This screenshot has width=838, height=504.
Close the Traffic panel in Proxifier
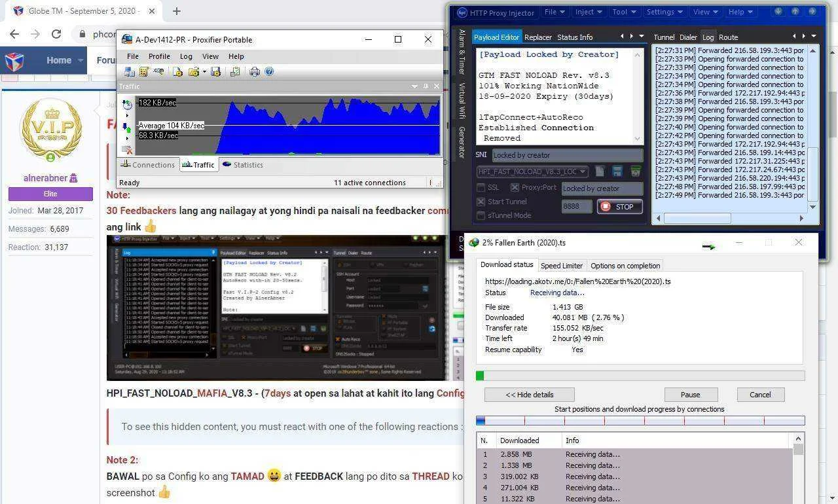[436, 86]
